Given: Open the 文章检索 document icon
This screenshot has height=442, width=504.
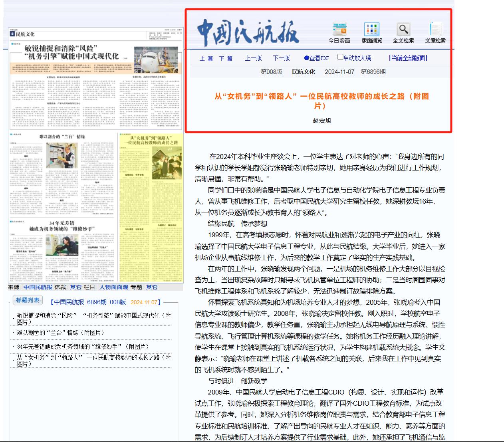Looking at the screenshot, I should [x=435, y=30].
